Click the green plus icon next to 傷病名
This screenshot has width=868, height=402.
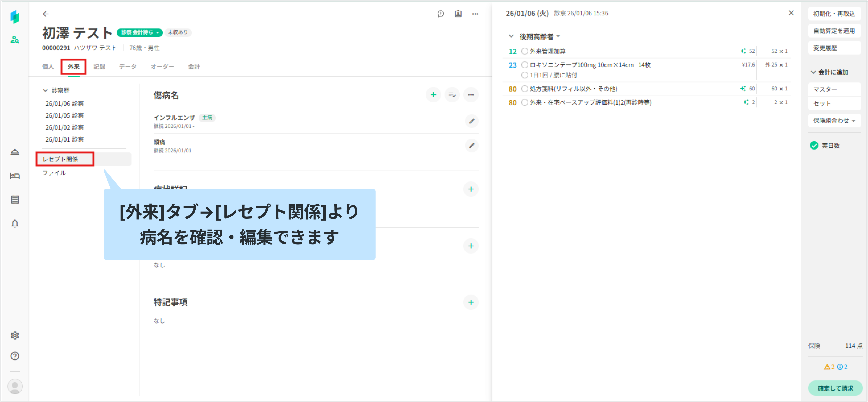point(433,95)
